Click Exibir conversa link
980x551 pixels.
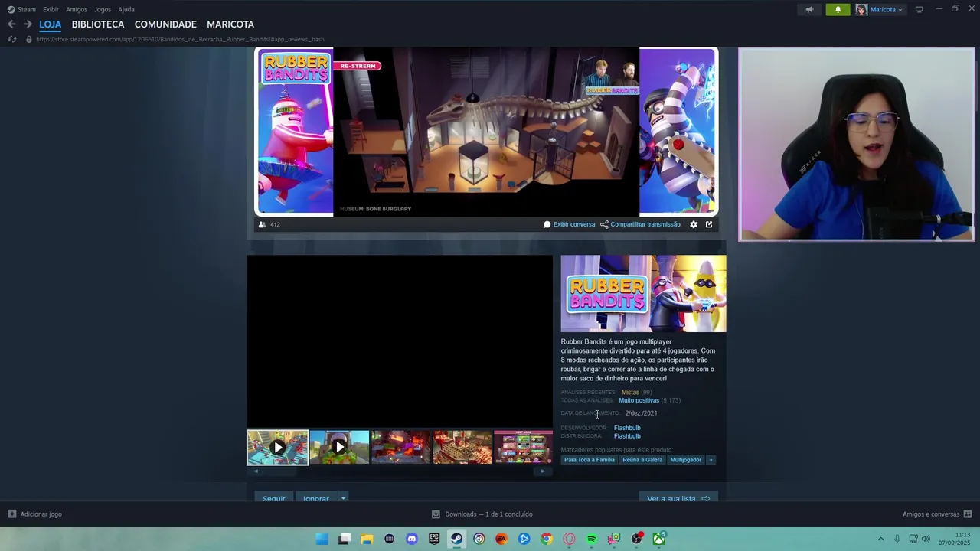click(570, 224)
